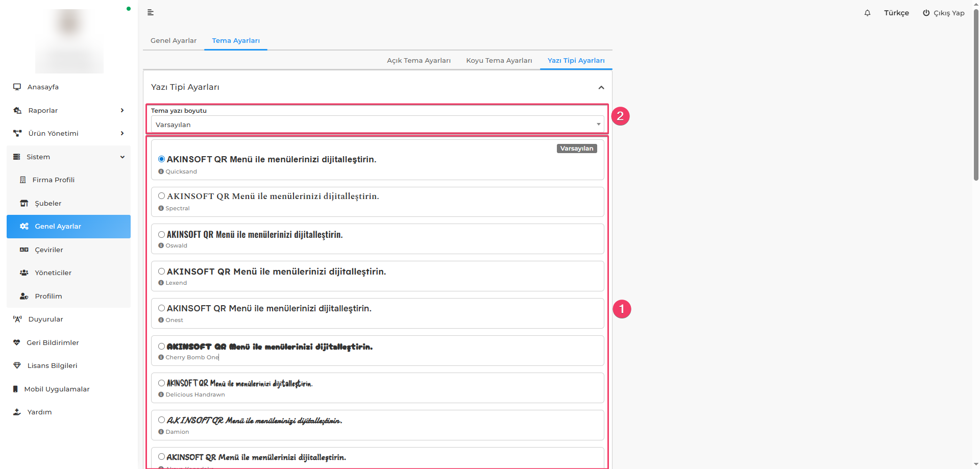The image size is (980, 469).
Task: Click the Lisans Bilgileri diamond icon
Action: [17, 365]
